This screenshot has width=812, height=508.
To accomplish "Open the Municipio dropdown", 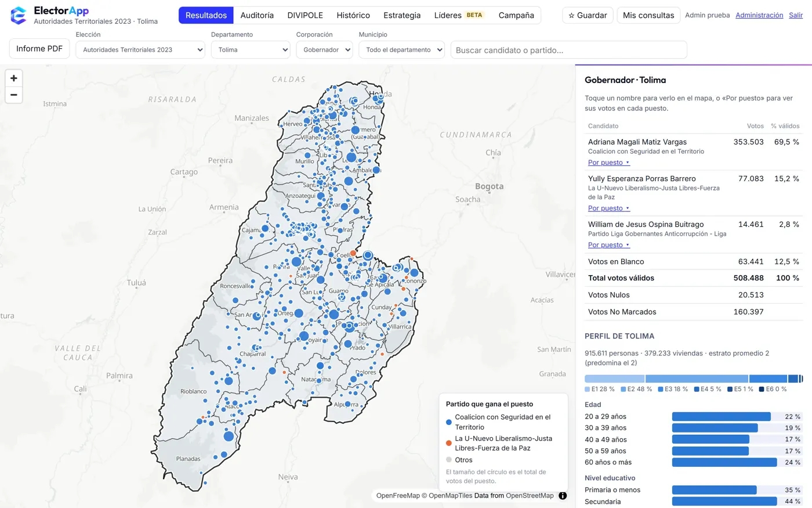I will 402,50.
